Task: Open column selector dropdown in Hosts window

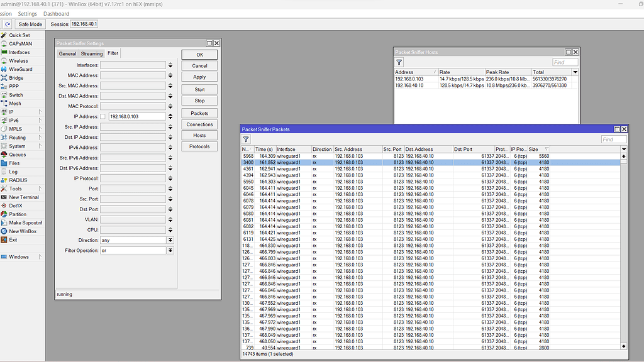Action: click(575, 72)
